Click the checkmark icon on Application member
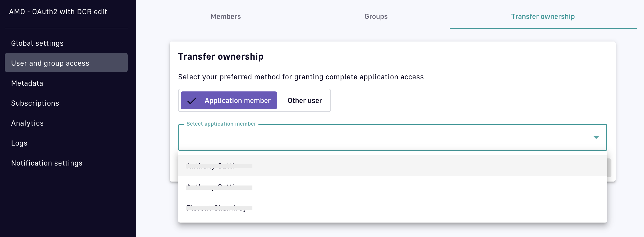 tap(192, 101)
